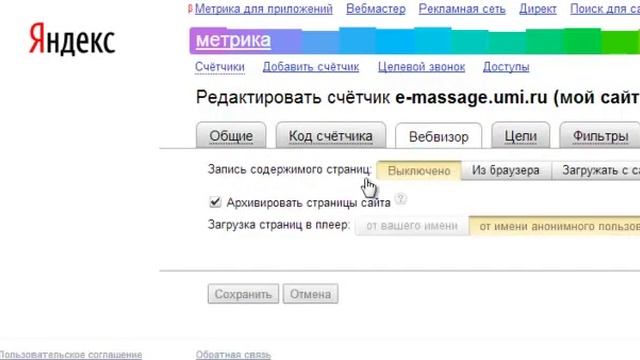Click the Яндекс logo
The height and width of the screenshot is (360, 640).
pyautogui.click(x=72, y=39)
